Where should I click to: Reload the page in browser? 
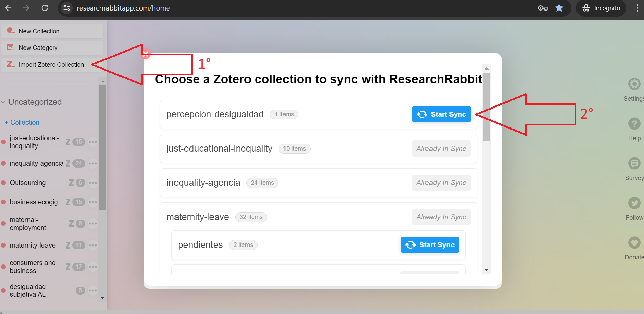coord(45,8)
